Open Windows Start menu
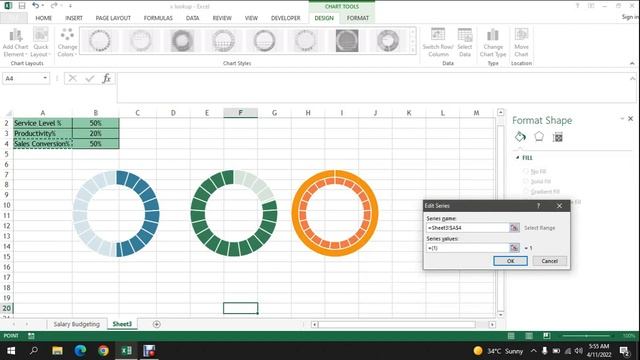The width and height of the screenshot is (640, 360). pyautogui.click(x=11, y=351)
